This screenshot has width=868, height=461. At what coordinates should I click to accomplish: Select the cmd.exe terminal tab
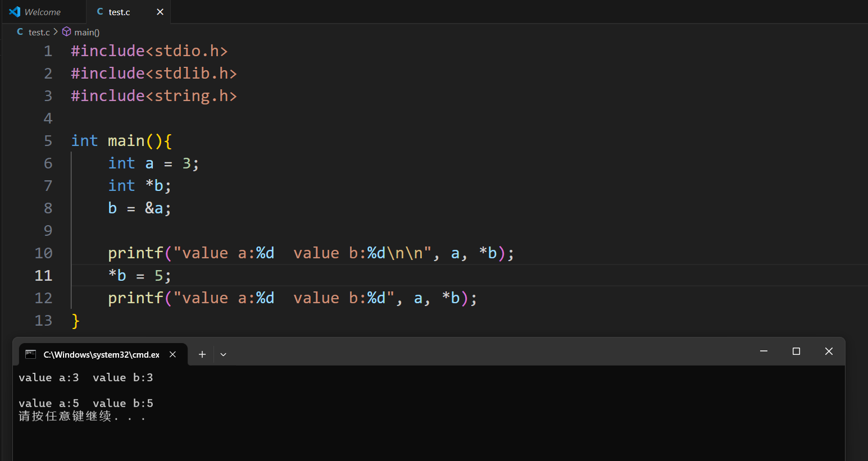[x=101, y=354]
